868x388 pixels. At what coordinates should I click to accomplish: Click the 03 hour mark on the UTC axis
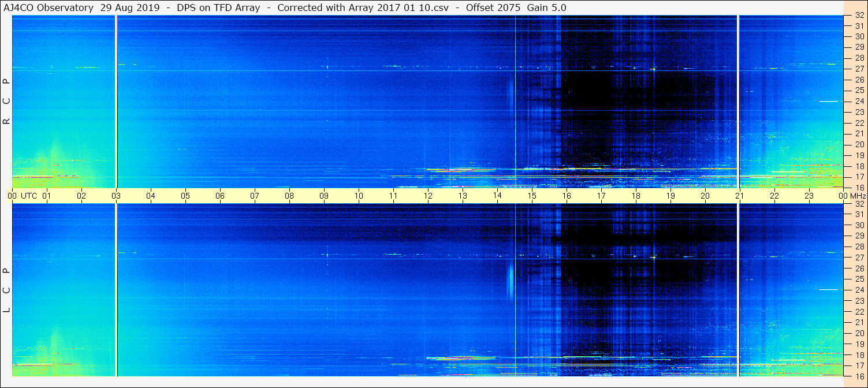116,196
